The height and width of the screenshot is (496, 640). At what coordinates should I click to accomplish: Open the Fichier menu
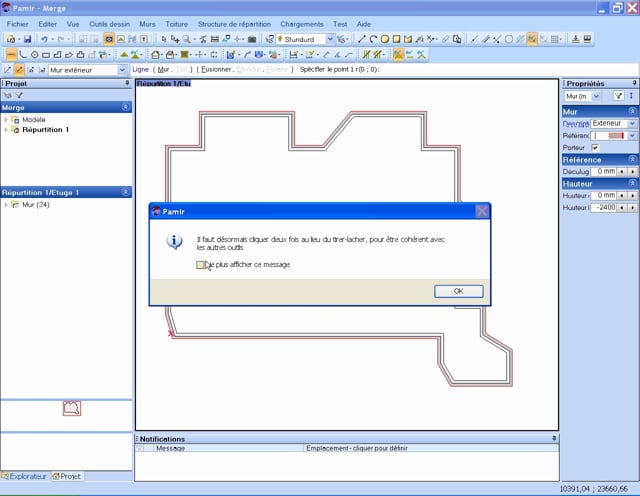(18, 24)
